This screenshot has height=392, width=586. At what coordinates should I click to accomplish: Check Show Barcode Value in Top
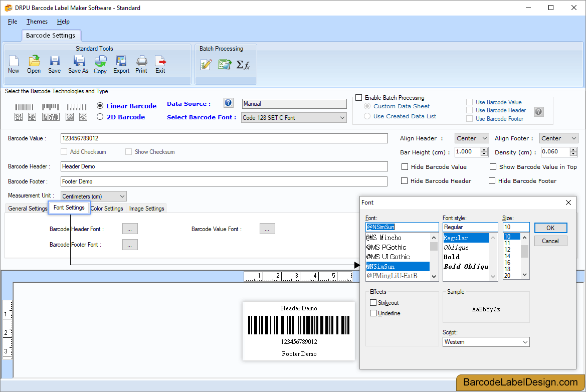coord(493,166)
